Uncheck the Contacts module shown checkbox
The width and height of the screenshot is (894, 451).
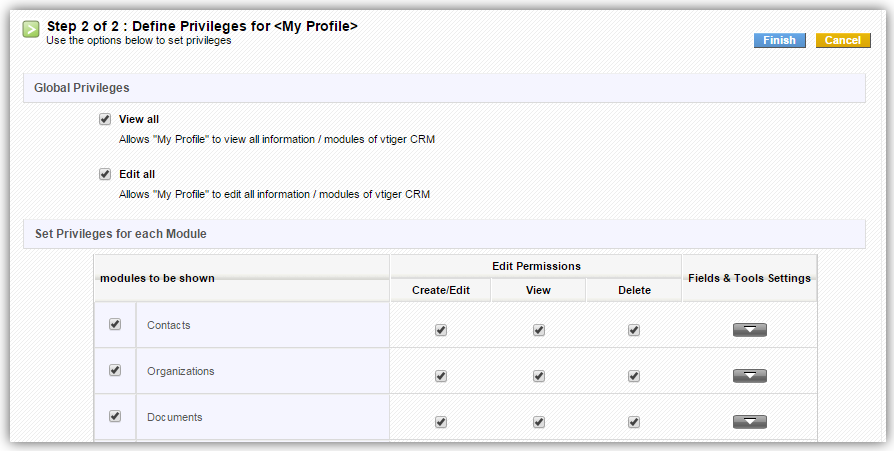pyautogui.click(x=115, y=324)
